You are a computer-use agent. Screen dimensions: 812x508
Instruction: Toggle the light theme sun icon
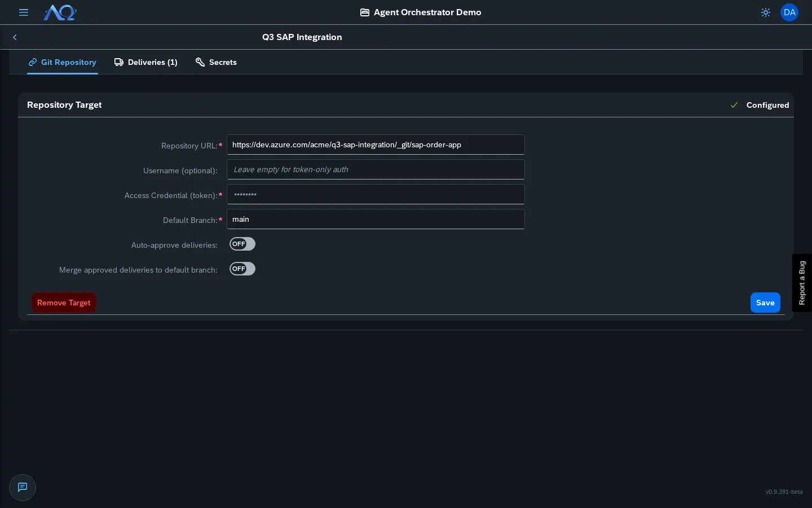tap(765, 12)
